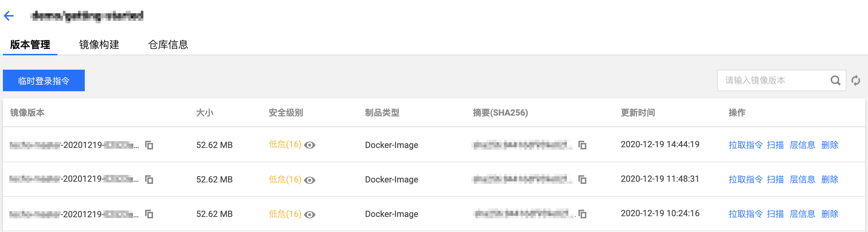
Task: Copy image version name in 10:24:16 row
Action: point(149,214)
